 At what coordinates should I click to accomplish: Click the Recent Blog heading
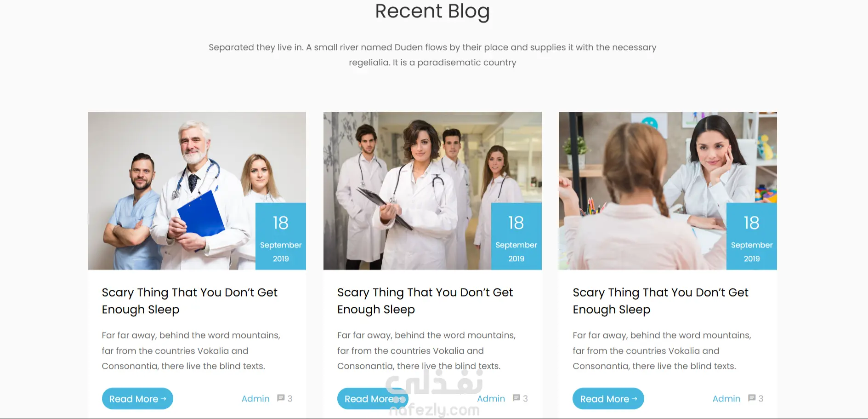[x=432, y=11]
